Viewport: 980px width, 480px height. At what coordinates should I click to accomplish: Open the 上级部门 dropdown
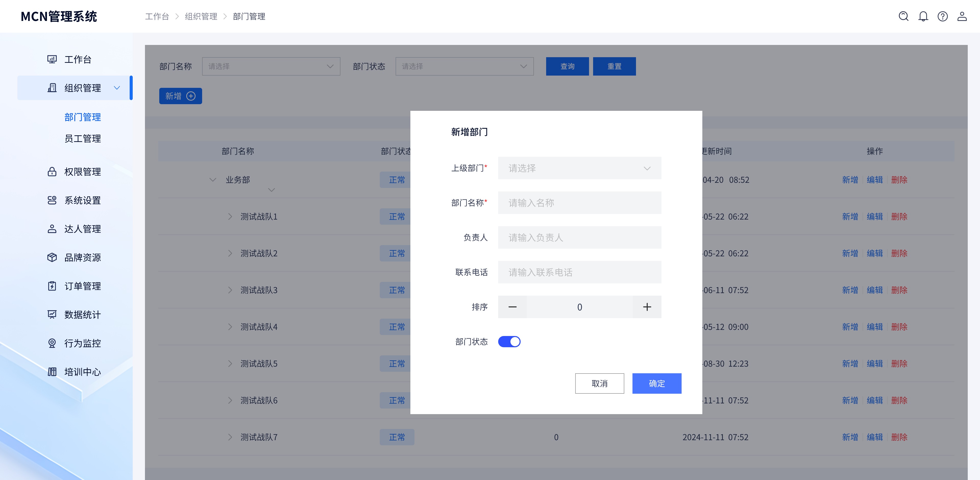pos(579,168)
